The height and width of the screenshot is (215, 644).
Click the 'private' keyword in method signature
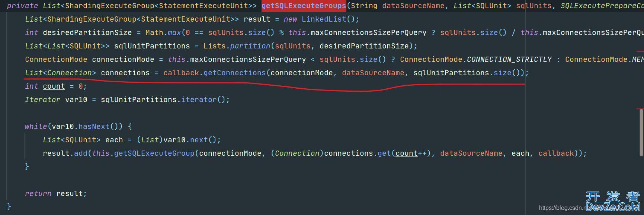pyautogui.click(x=22, y=6)
